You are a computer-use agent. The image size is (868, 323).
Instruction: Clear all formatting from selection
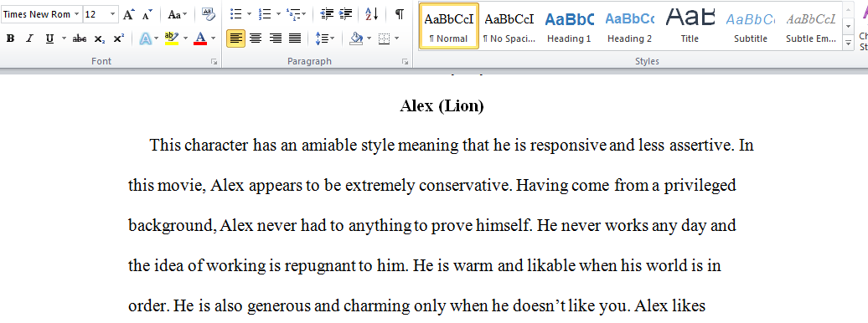pyautogui.click(x=208, y=15)
